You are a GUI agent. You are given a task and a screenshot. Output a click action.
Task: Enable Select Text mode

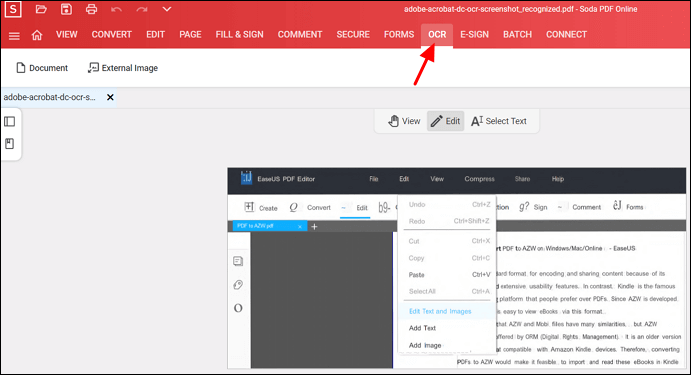499,121
